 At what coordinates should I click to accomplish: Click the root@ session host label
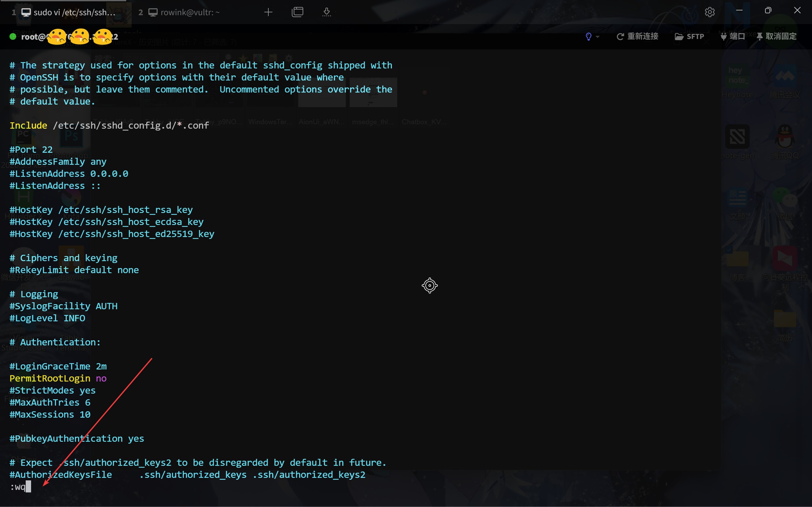pos(33,37)
